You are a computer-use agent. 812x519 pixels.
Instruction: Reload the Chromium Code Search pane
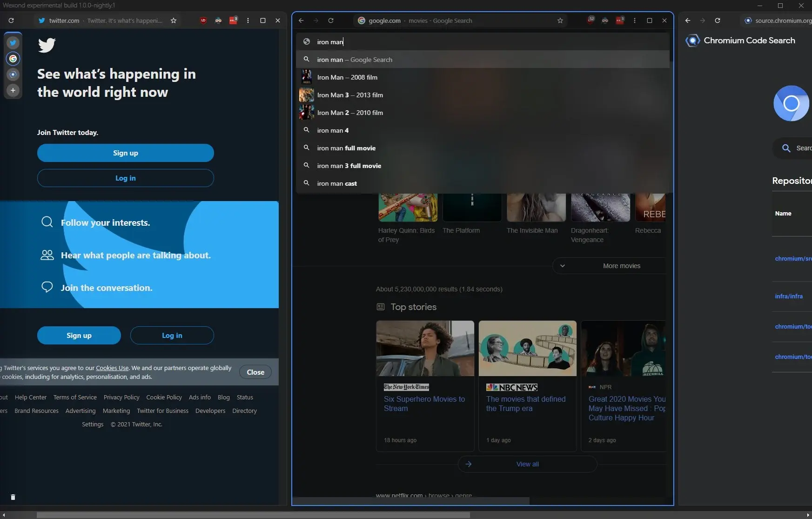[718, 20]
